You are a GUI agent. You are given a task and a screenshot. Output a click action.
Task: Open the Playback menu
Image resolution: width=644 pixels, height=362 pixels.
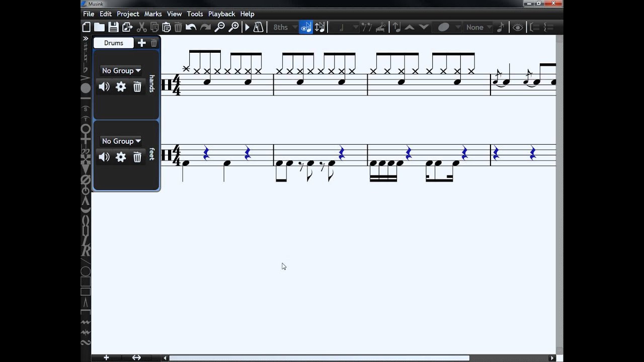pyautogui.click(x=221, y=14)
